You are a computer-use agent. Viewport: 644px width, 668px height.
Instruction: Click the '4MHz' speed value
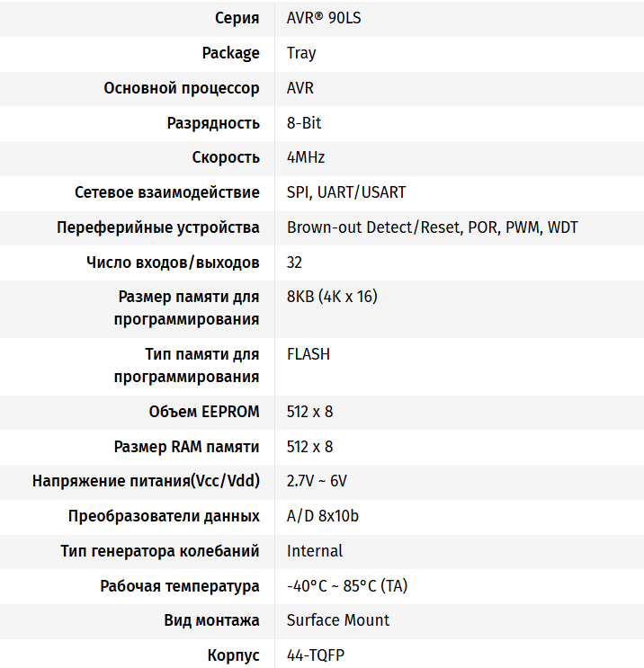[x=306, y=157]
